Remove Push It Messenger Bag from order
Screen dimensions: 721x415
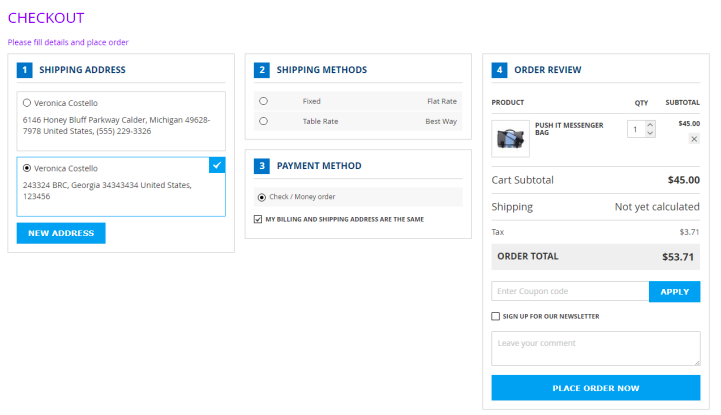[x=694, y=139]
